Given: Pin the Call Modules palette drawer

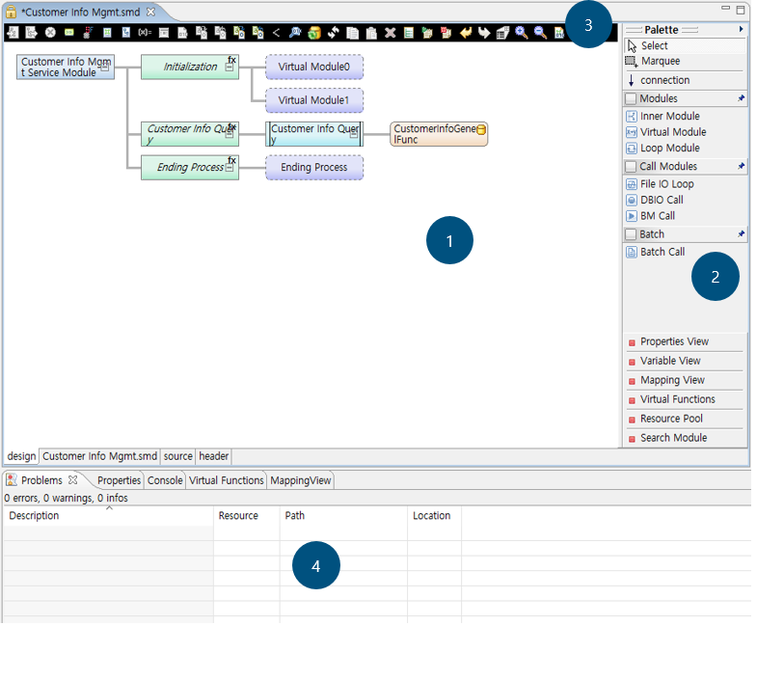Looking at the screenshot, I should point(741,167).
